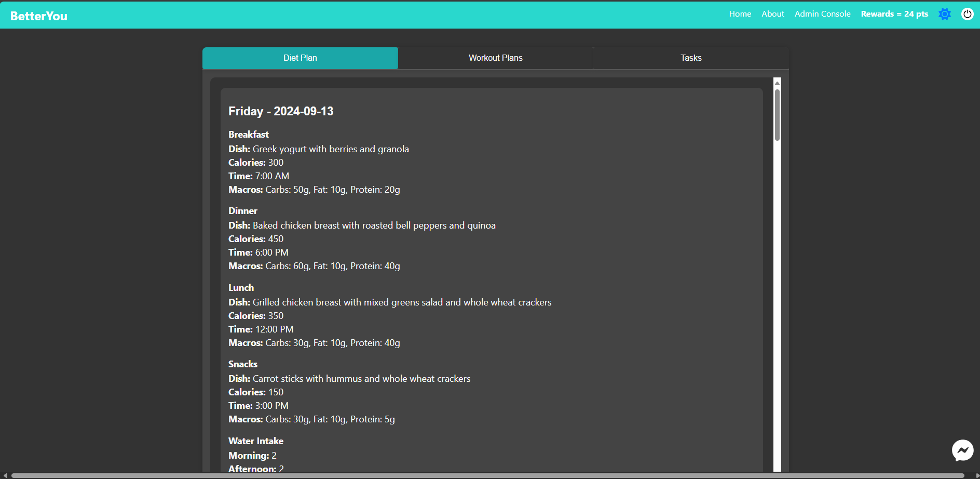Select the Friday - 2024-09-13 heading
The width and height of the screenshot is (980, 479).
[281, 111]
